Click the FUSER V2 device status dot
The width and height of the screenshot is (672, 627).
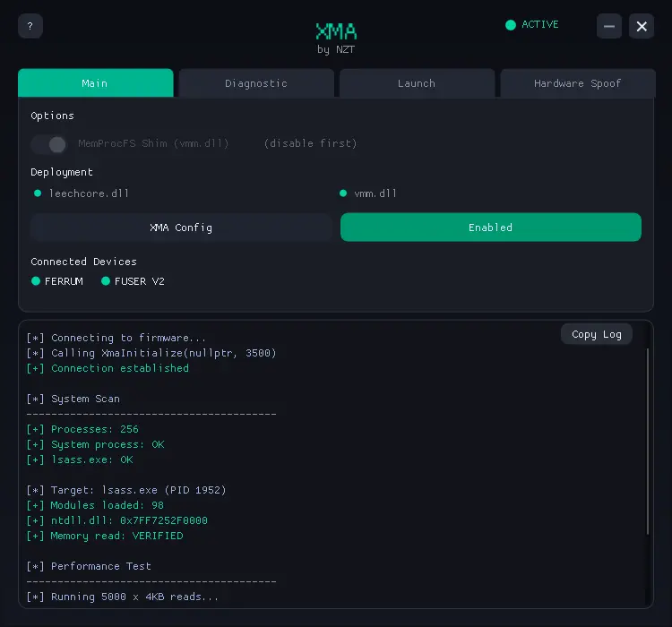click(106, 281)
